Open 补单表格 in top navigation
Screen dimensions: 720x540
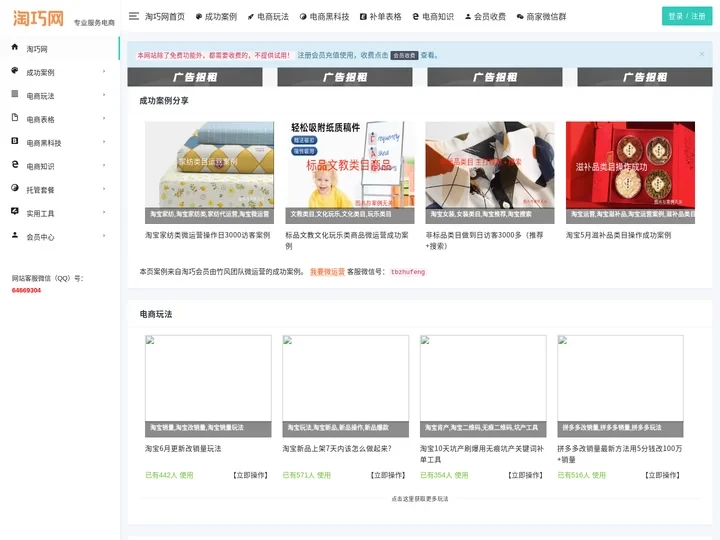click(x=385, y=17)
